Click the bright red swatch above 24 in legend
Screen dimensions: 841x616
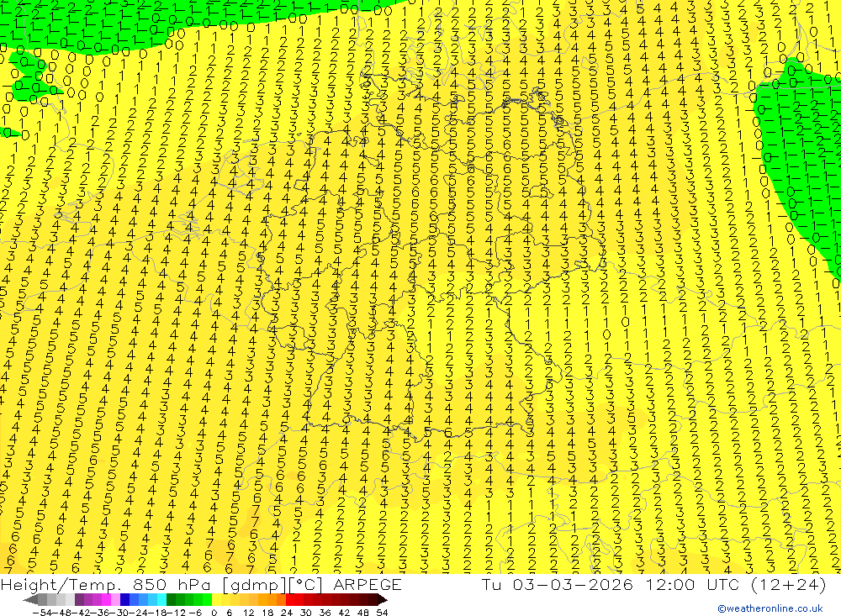(x=290, y=599)
